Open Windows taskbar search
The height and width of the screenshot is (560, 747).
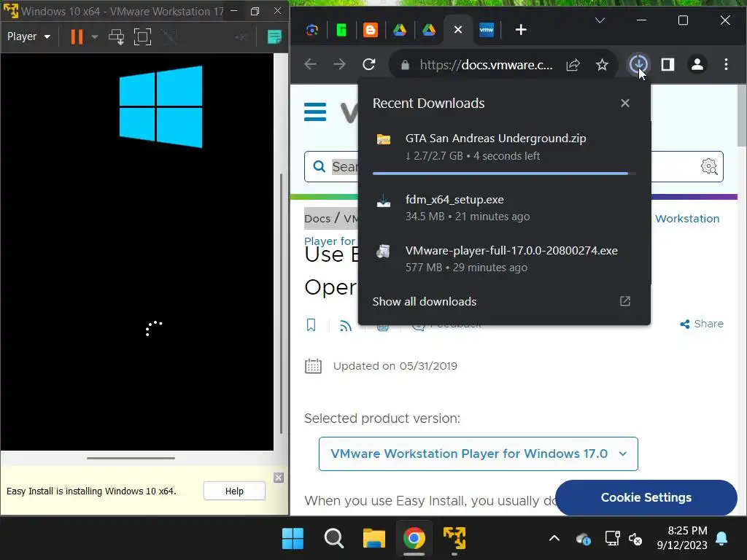point(333,539)
